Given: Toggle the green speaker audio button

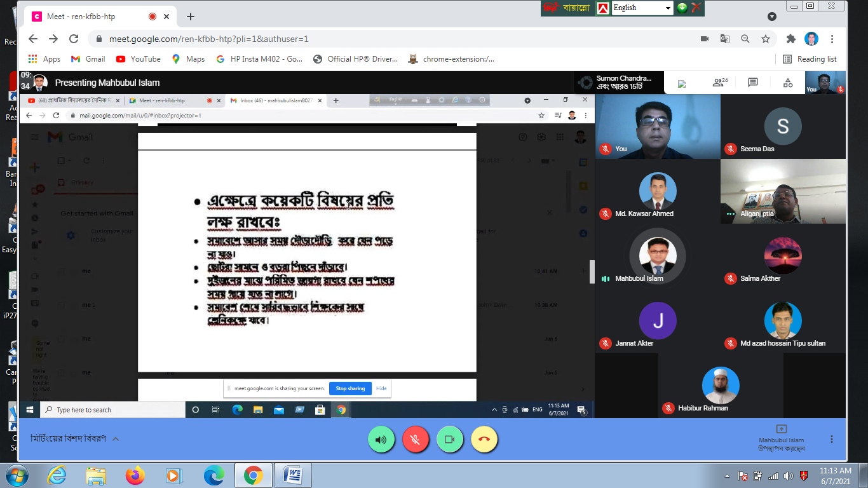Looking at the screenshot, I should coord(381,439).
